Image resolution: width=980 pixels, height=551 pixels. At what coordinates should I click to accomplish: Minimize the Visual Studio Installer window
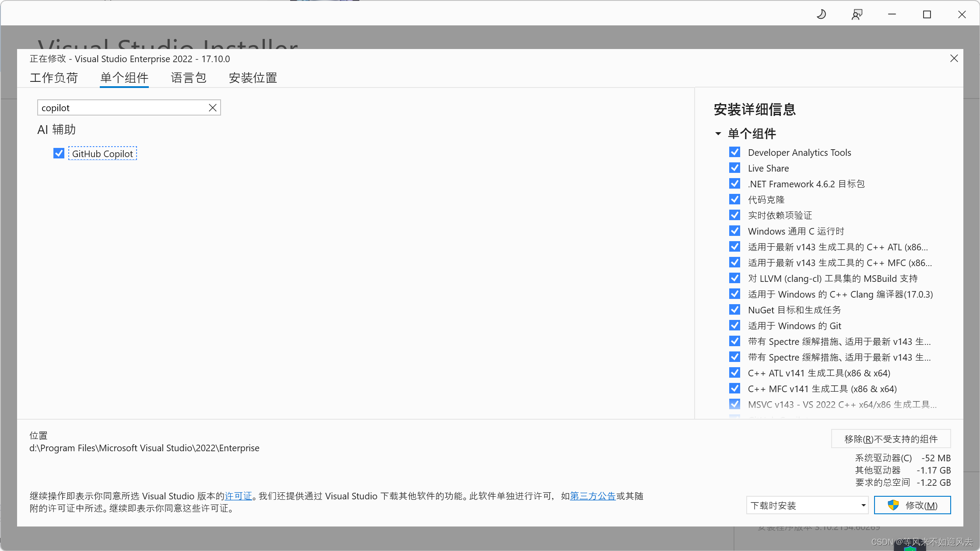click(x=892, y=14)
